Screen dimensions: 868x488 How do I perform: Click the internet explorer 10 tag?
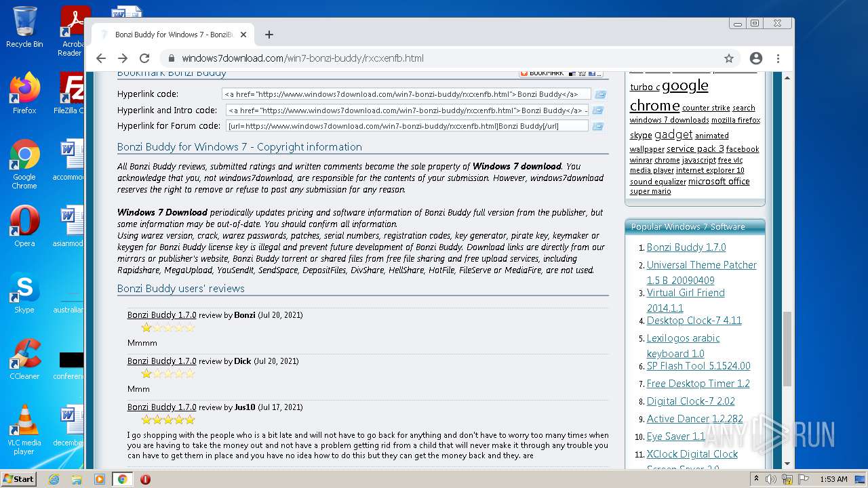tap(710, 171)
